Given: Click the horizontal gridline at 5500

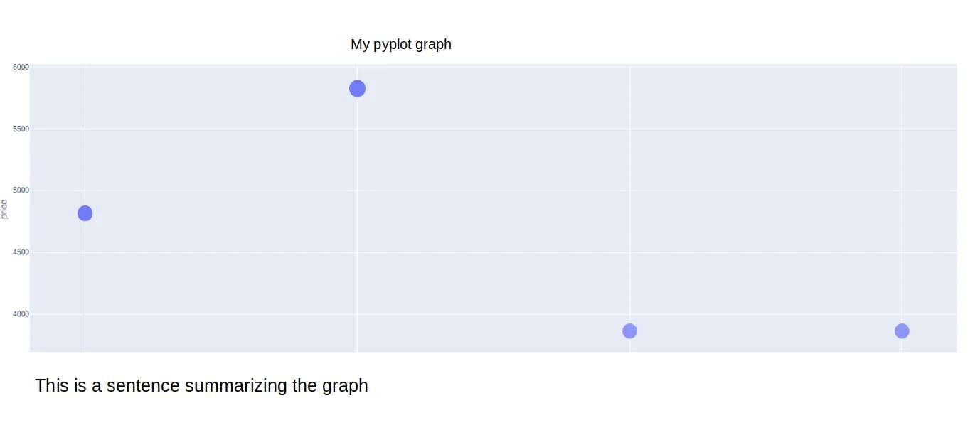Looking at the screenshot, I should coord(494,129).
